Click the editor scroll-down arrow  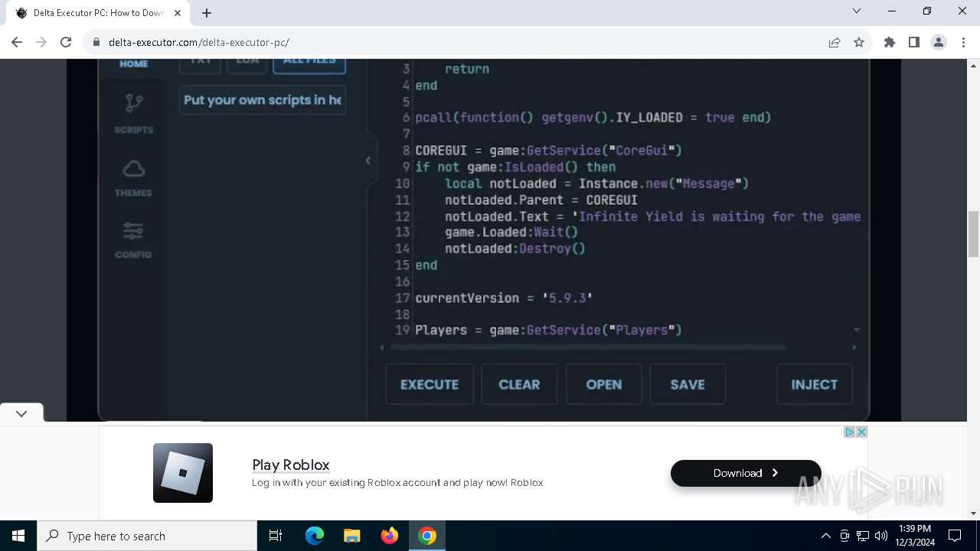click(x=857, y=330)
